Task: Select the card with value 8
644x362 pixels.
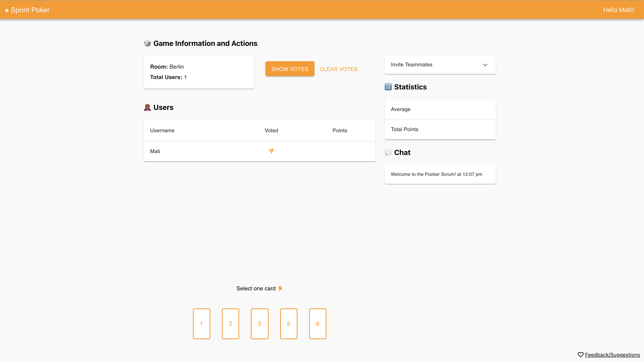Action: tap(318, 323)
